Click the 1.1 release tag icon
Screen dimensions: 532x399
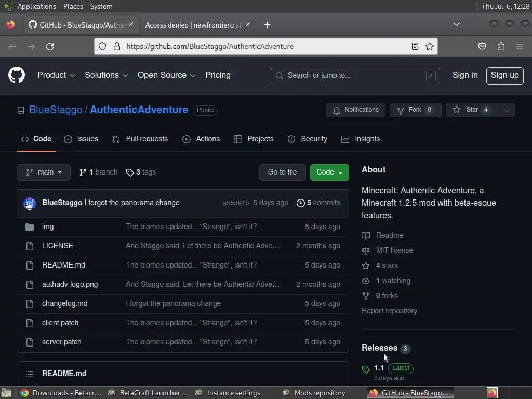tap(365, 369)
